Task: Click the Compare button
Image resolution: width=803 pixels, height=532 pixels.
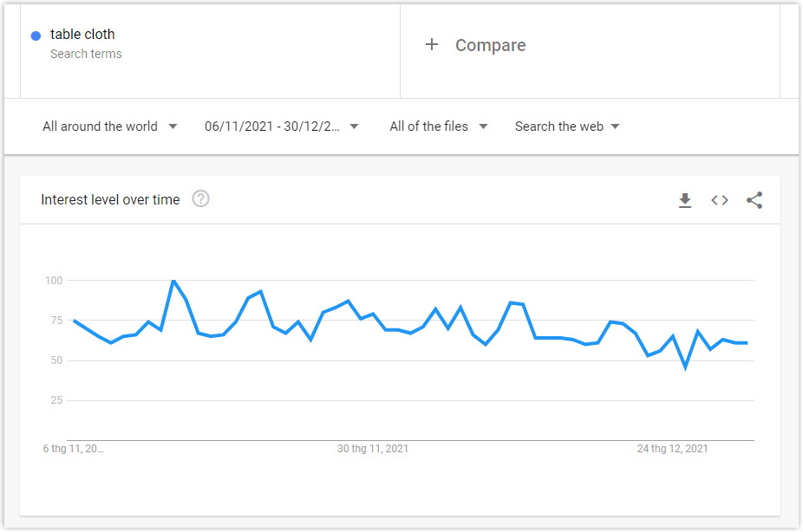Action: 475,45
